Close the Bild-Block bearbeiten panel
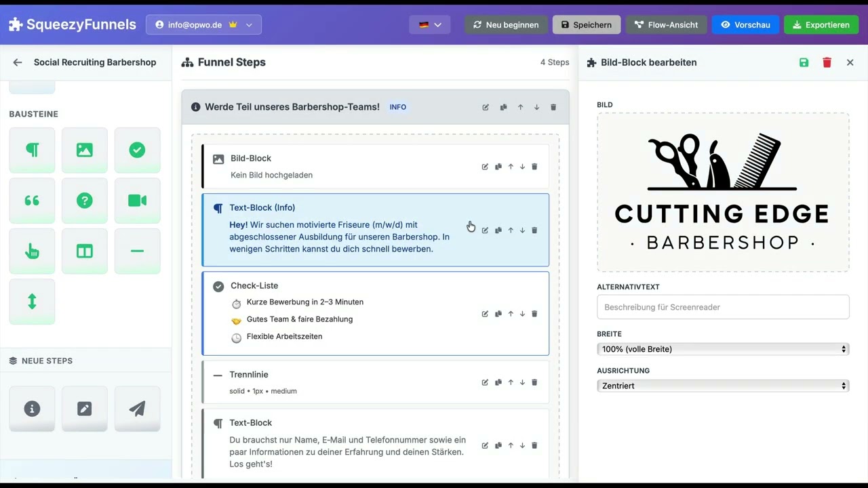 tap(850, 62)
